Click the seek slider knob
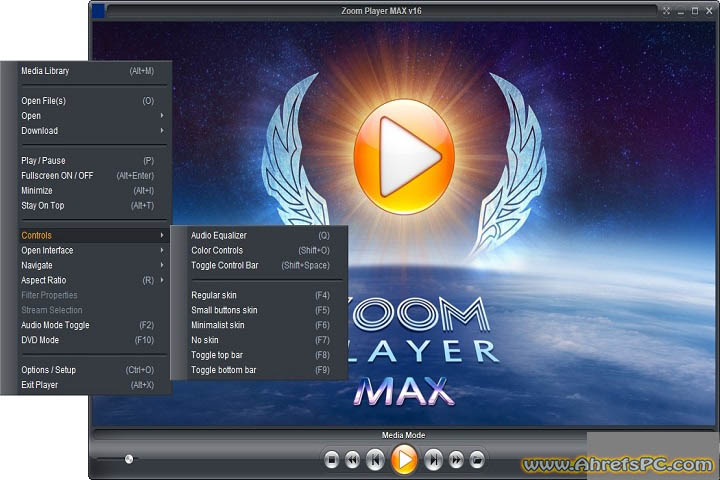Image resolution: width=720 pixels, height=480 pixels. tap(129, 458)
